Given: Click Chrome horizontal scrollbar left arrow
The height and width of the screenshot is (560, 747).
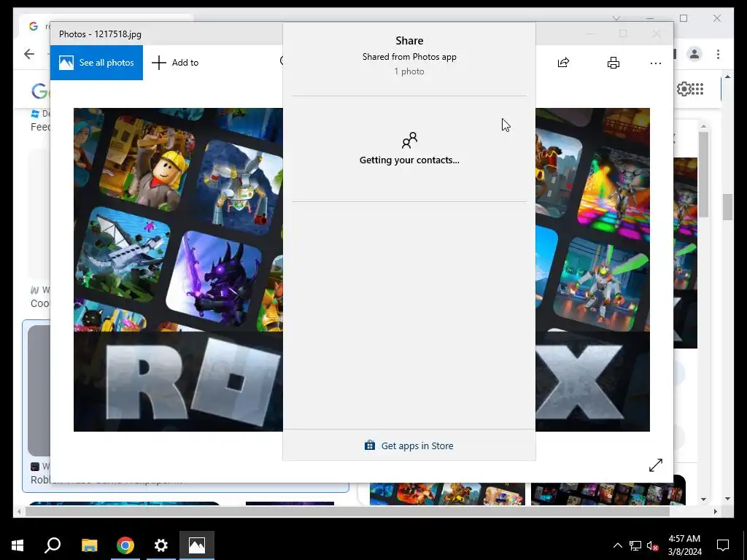Looking at the screenshot, I should 19,511.
